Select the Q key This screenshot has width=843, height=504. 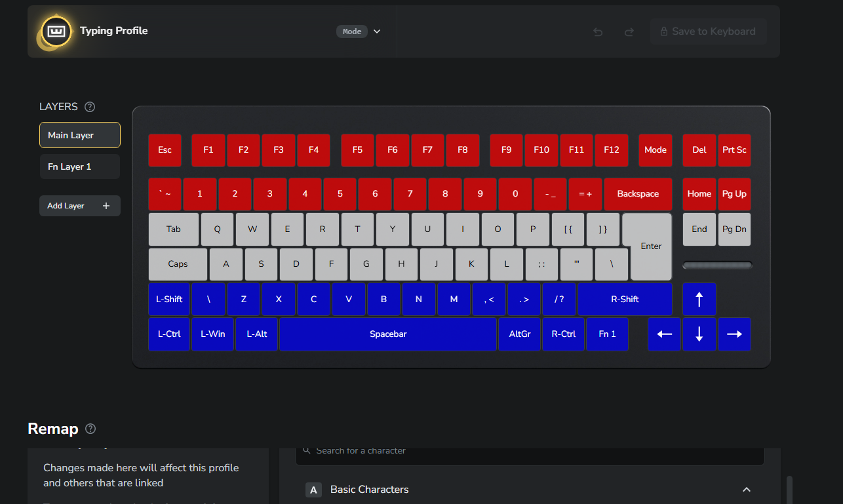(218, 229)
